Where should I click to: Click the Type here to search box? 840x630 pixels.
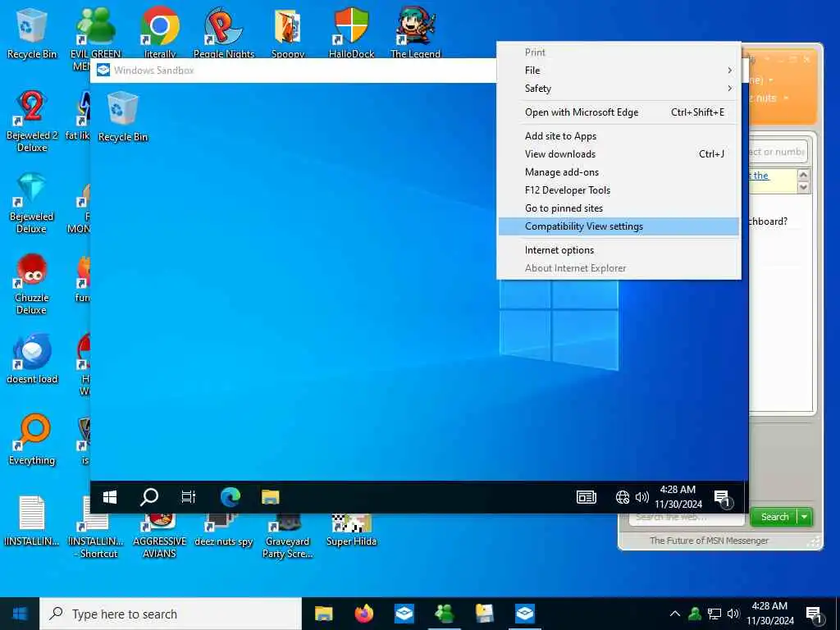click(171, 614)
